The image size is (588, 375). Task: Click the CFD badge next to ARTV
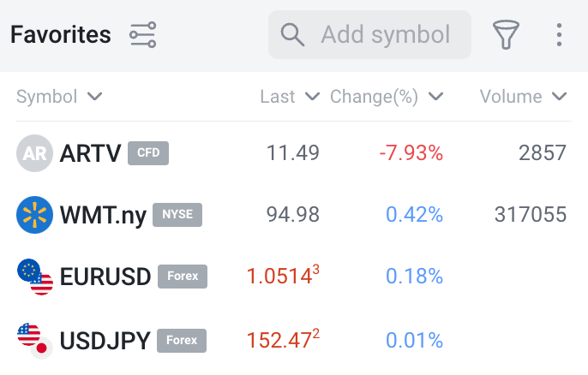tap(148, 154)
